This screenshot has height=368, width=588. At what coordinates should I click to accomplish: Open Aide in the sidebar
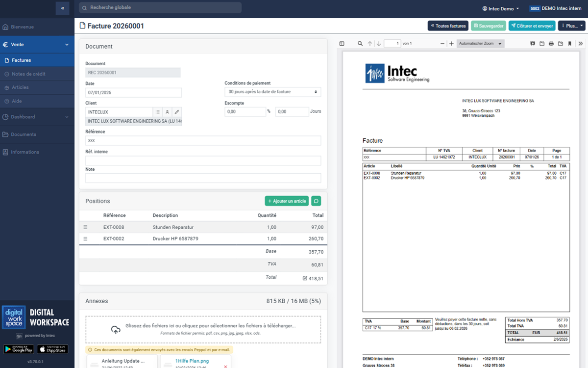pos(37,101)
